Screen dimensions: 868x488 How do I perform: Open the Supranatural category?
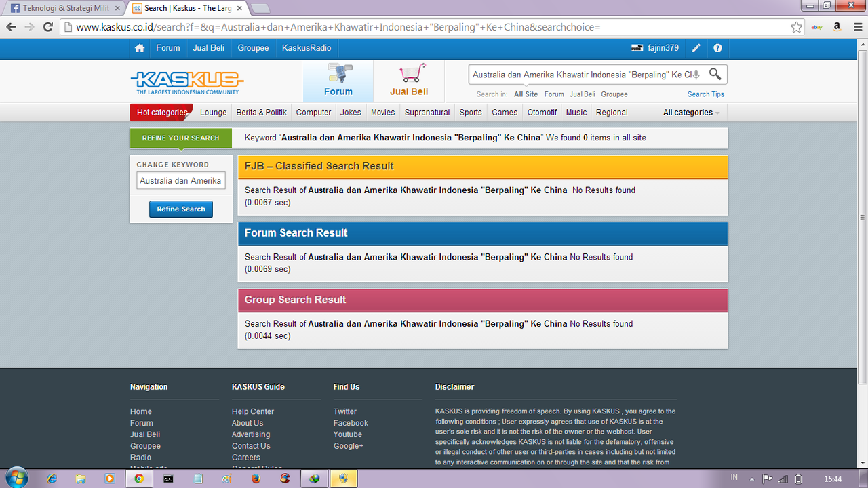tap(427, 113)
